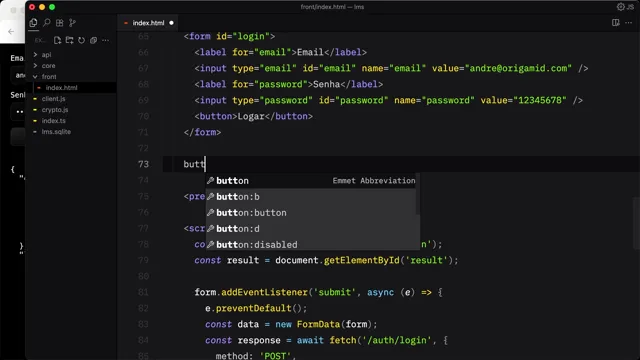Click line number 73 in gutter
Screen dimensions: 640x360
(x=143, y=164)
